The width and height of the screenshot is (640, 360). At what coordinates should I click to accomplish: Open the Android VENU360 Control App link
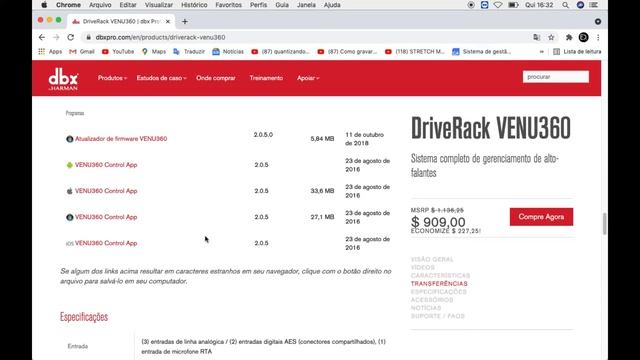point(106,165)
